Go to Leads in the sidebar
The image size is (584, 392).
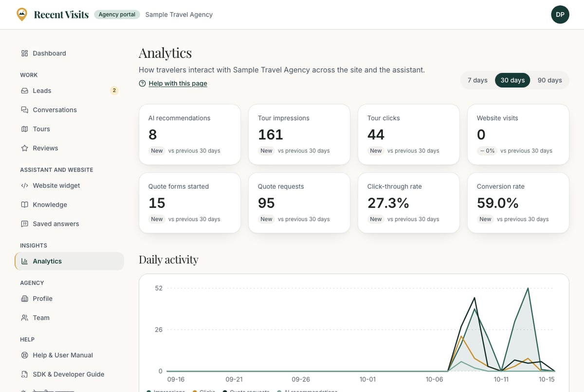tap(69, 91)
